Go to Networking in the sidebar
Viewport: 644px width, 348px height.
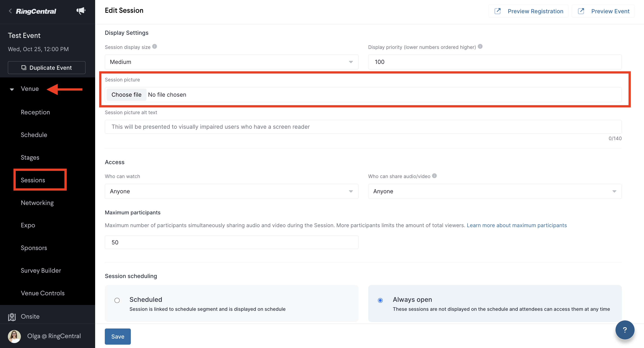[37, 203]
